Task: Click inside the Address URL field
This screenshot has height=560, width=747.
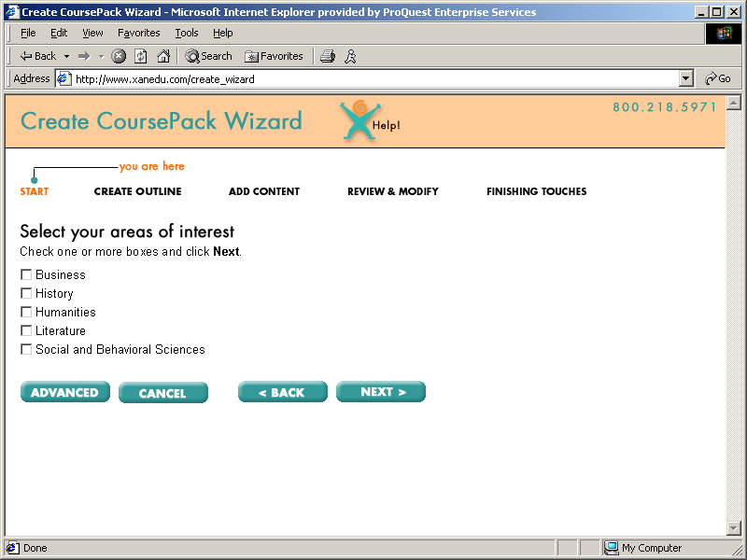Action: pyautogui.click(x=373, y=79)
